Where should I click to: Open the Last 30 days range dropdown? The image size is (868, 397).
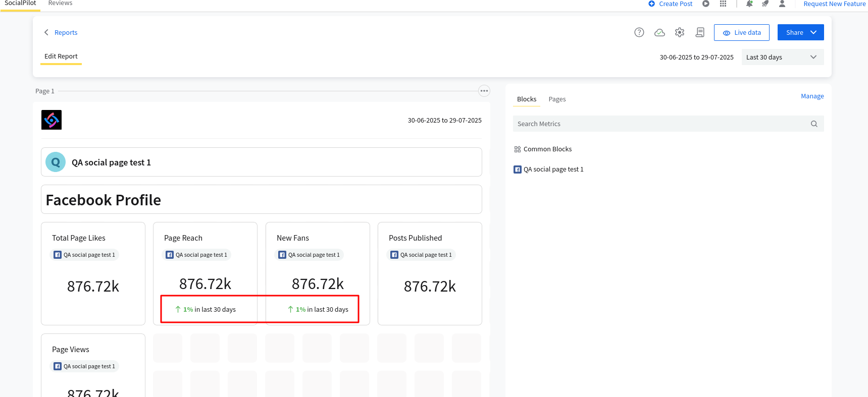(x=783, y=57)
